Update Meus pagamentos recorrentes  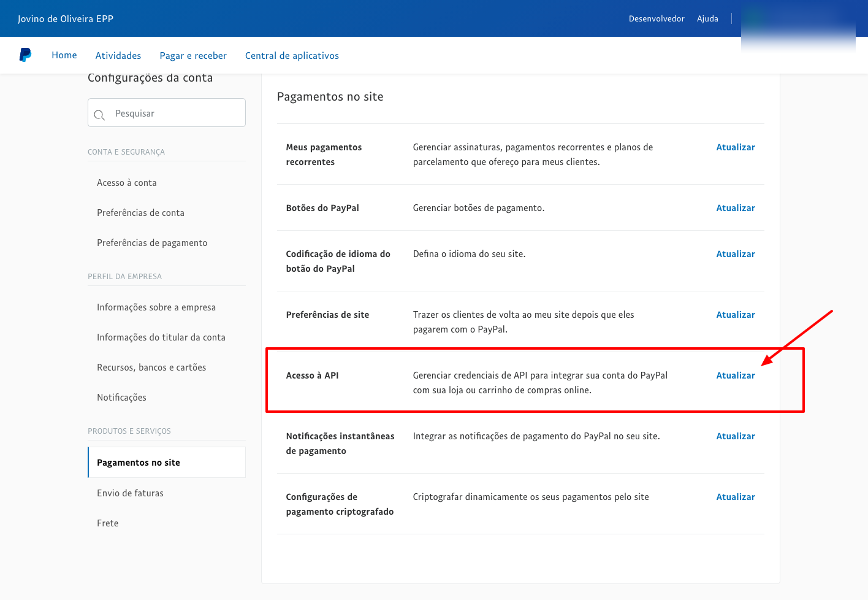736,147
